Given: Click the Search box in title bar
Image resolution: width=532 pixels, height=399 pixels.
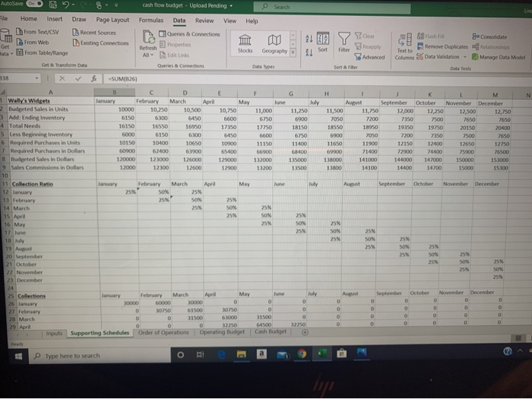Looking at the screenshot, I should pyautogui.click(x=331, y=7).
